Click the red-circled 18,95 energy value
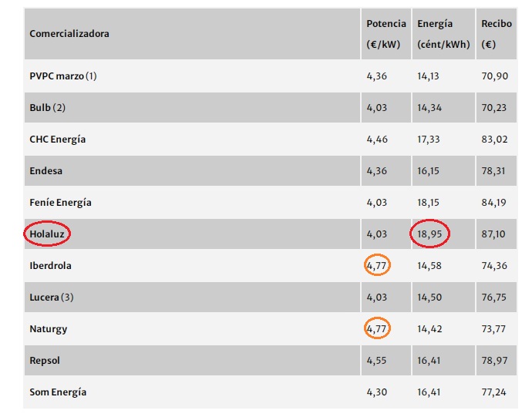532x417 pixels. 430,234
